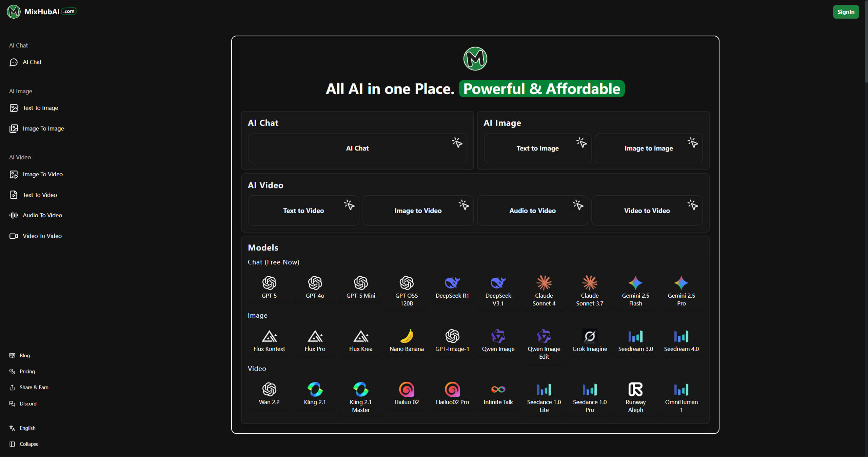This screenshot has width=868, height=457.
Task: Open Audio To Video from the sidebar
Action: point(42,215)
